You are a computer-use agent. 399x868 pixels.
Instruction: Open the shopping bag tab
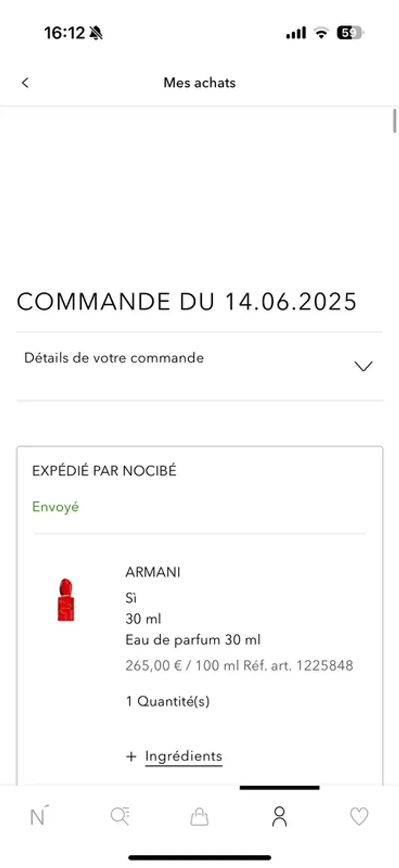coord(199,817)
